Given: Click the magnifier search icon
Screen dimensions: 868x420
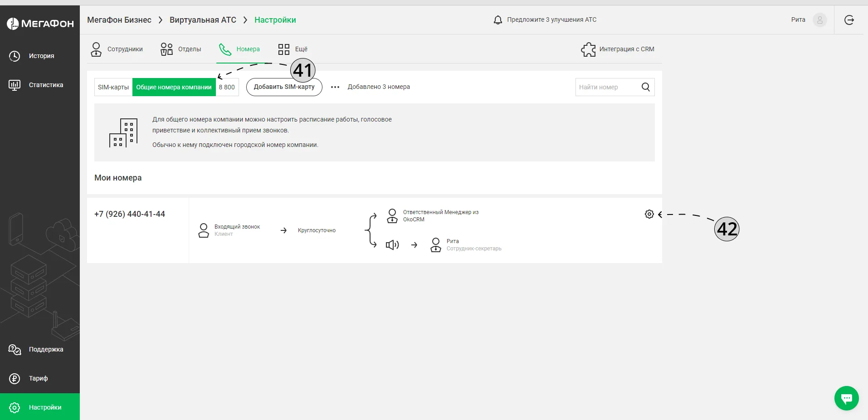Looking at the screenshot, I should [x=646, y=87].
